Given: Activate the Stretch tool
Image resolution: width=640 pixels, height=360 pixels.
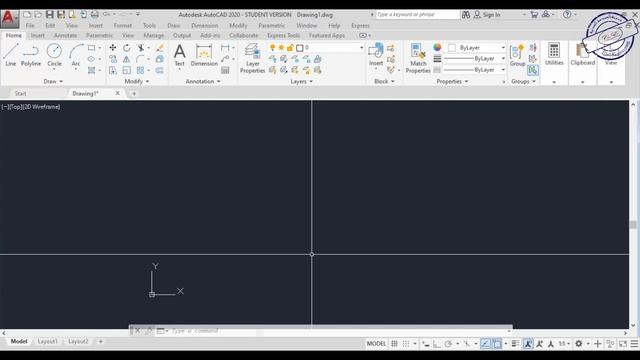Looking at the screenshot, I should pyautogui.click(x=113, y=70).
